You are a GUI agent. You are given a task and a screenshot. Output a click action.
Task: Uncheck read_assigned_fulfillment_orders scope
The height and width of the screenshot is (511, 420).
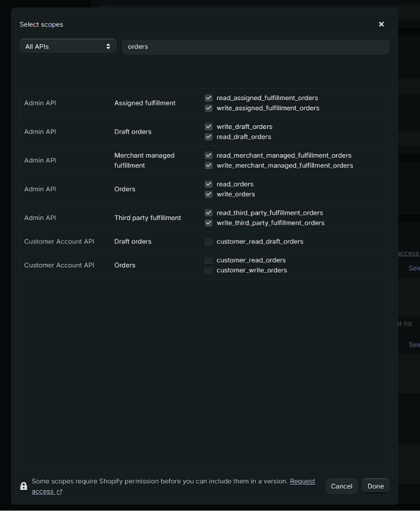(208, 97)
